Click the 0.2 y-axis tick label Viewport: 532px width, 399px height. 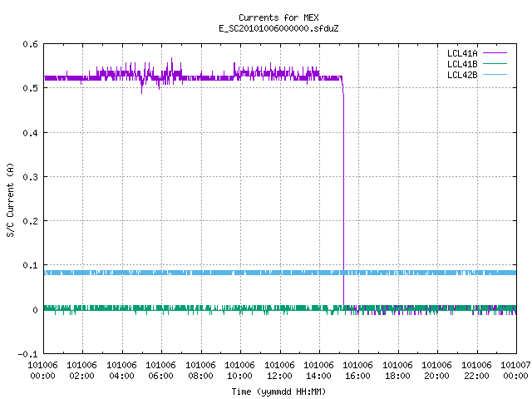click(x=31, y=221)
